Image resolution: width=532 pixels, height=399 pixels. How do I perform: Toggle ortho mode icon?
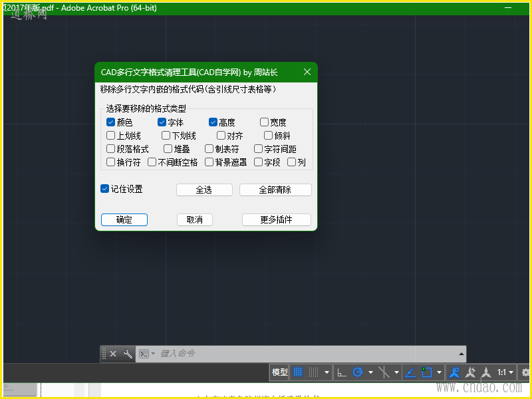(x=342, y=372)
